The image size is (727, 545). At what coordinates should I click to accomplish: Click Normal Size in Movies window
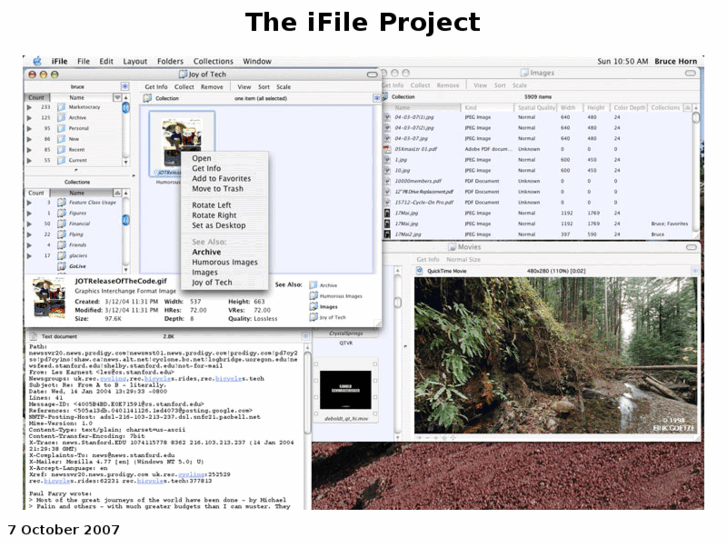click(463, 260)
